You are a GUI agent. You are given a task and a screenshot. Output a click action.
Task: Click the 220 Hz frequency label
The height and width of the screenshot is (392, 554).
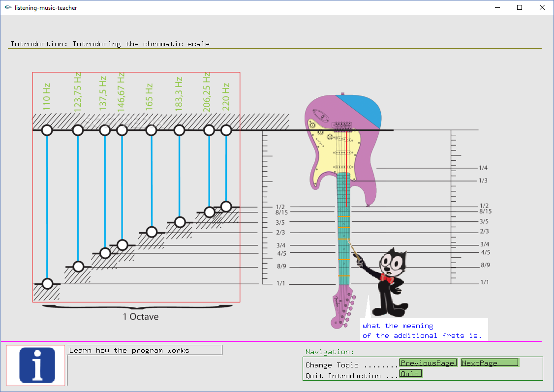(226, 96)
